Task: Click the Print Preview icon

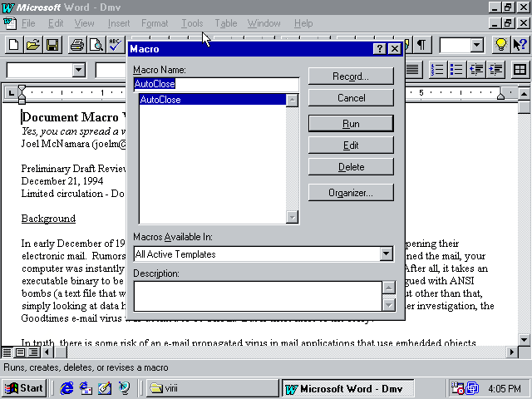Action: click(96, 45)
